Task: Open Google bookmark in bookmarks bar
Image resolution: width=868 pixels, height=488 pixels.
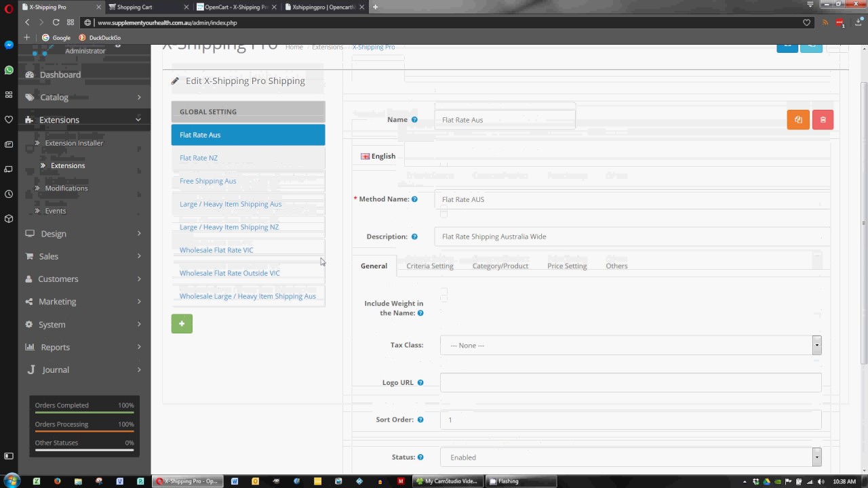Action: 56,38
